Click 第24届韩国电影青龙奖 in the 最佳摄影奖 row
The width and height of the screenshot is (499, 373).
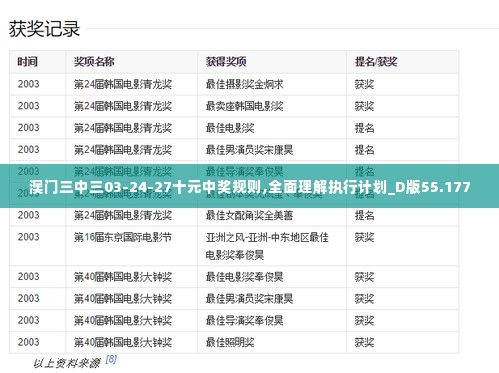pos(123,84)
